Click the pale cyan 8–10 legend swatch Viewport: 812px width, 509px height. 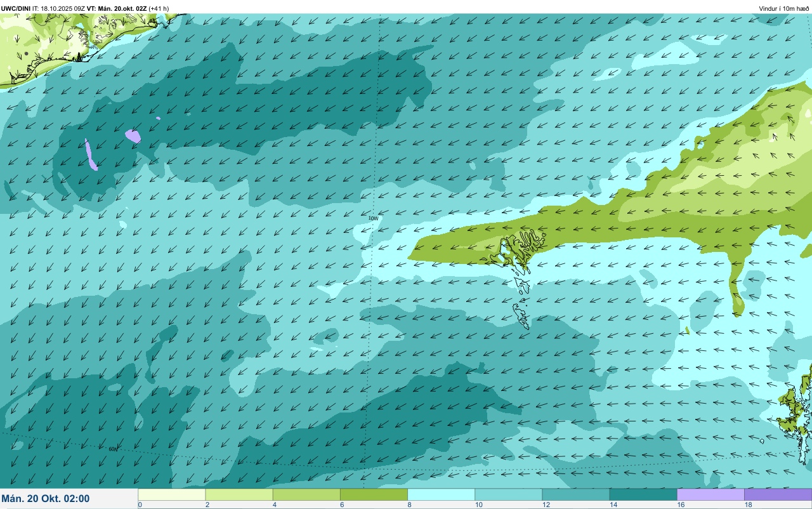point(441,494)
